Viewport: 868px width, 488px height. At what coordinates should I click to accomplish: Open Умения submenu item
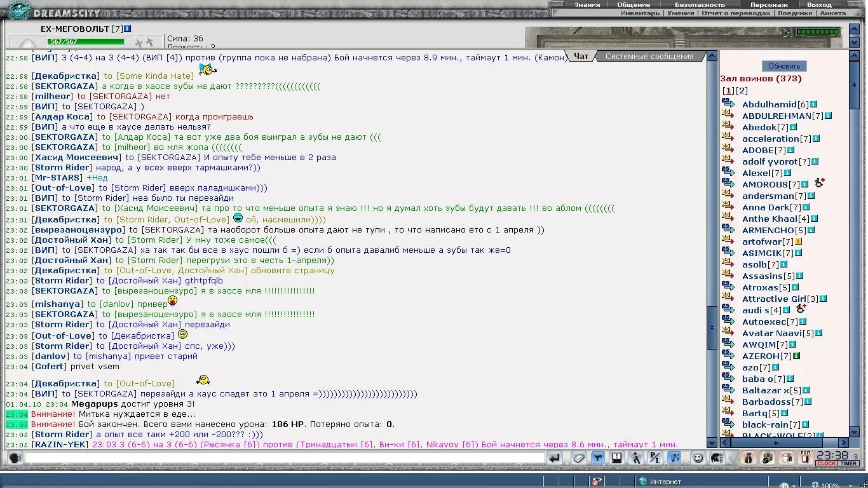tap(681, 13)
